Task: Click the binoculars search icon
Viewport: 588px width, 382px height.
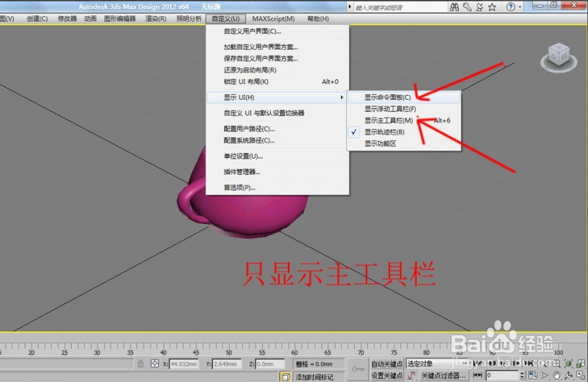Action: [454, 7]
